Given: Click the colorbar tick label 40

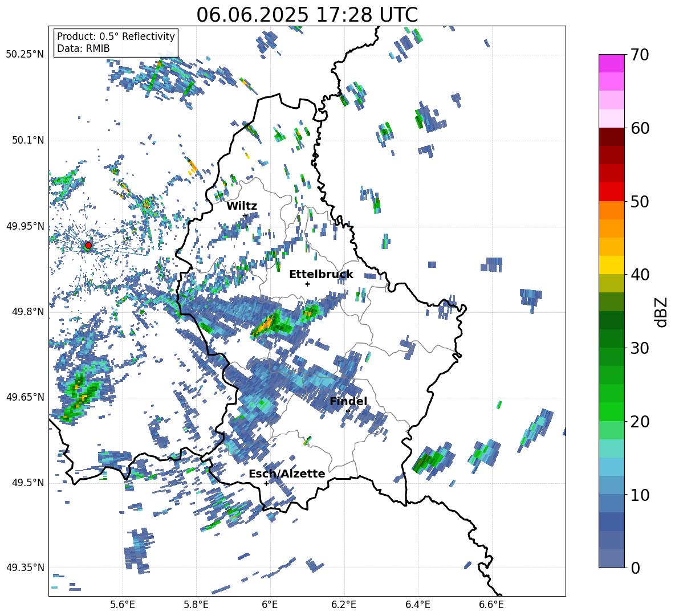Looking at the screenshot, I should [x=640, y=275].
